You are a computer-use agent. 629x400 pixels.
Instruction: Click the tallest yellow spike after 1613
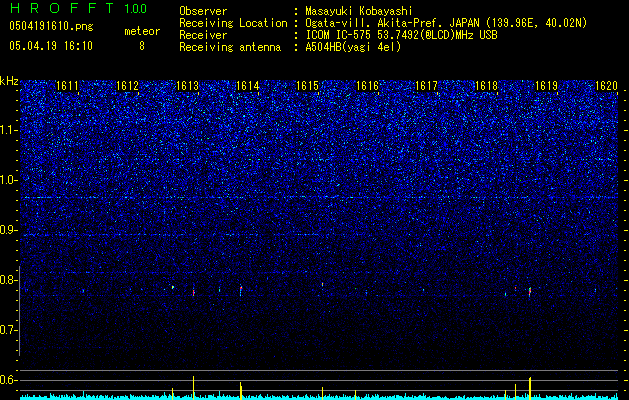[193, 388]
